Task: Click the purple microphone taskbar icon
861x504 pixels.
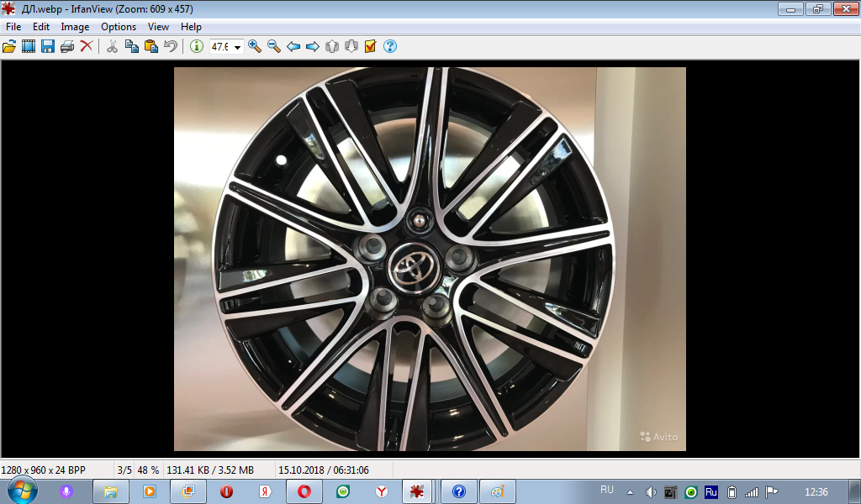Action: pyautogui.click(x=66, y=491)
